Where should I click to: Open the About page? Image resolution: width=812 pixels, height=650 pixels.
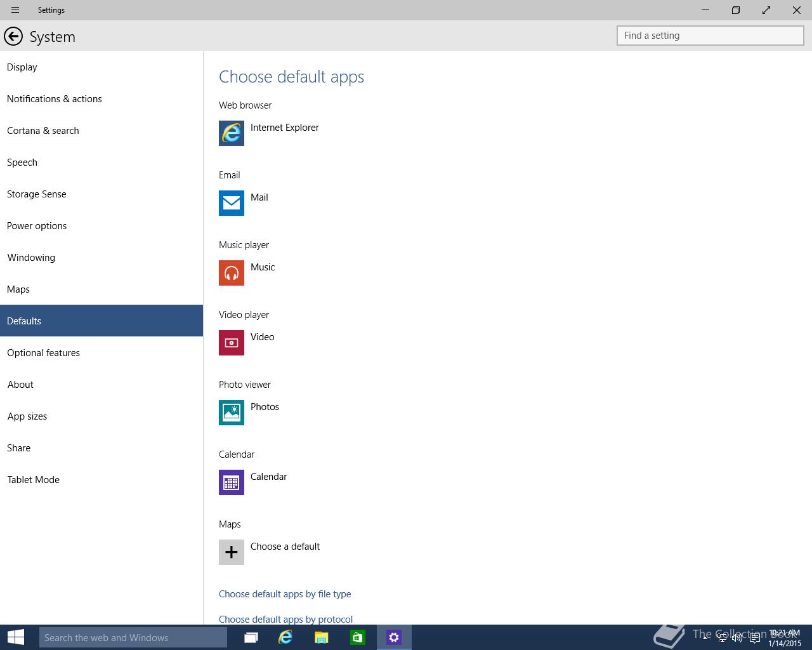(101, 384)
